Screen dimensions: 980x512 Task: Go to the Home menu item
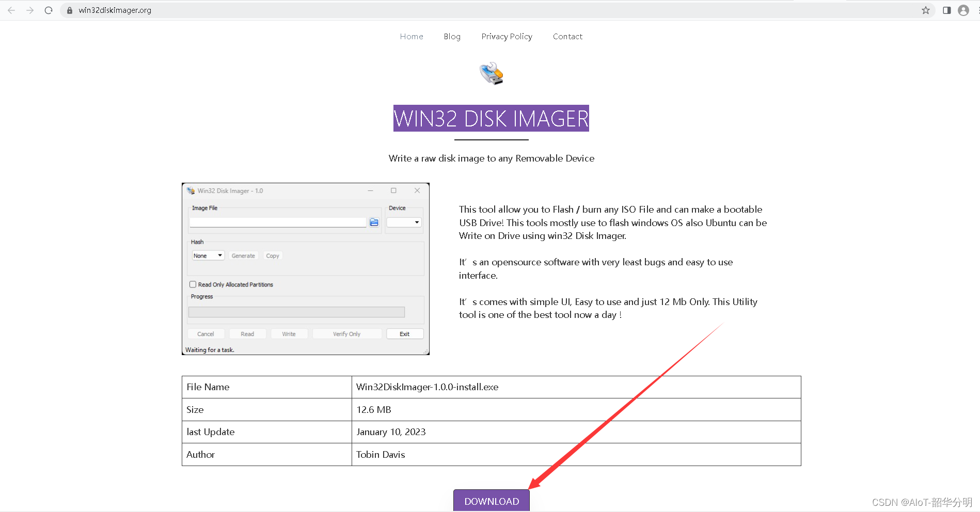coord(412,36)
